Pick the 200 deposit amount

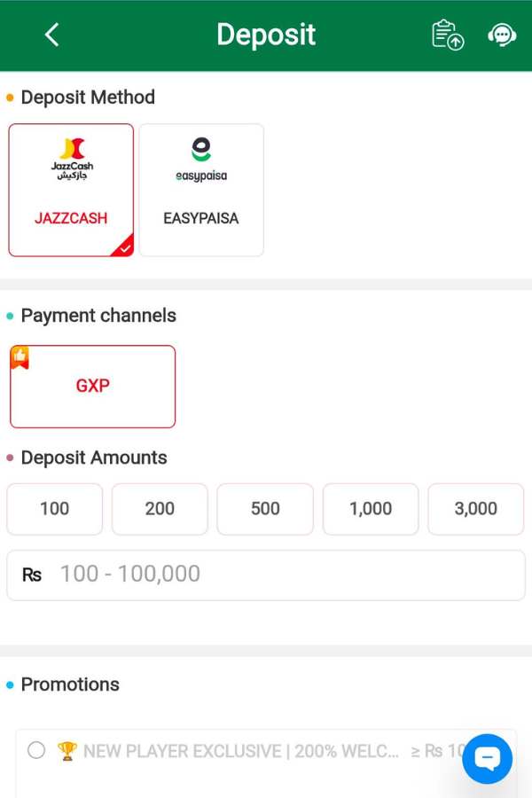point(160,509)
